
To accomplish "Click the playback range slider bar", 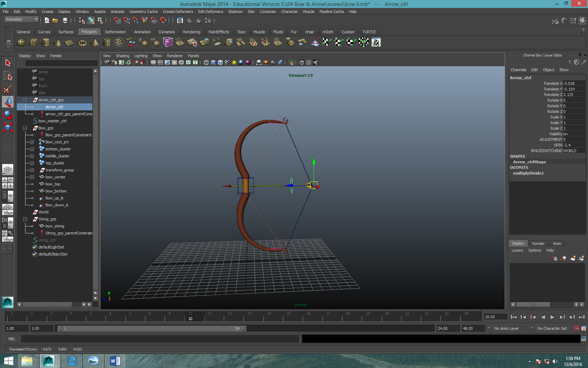I will [152, 328].
